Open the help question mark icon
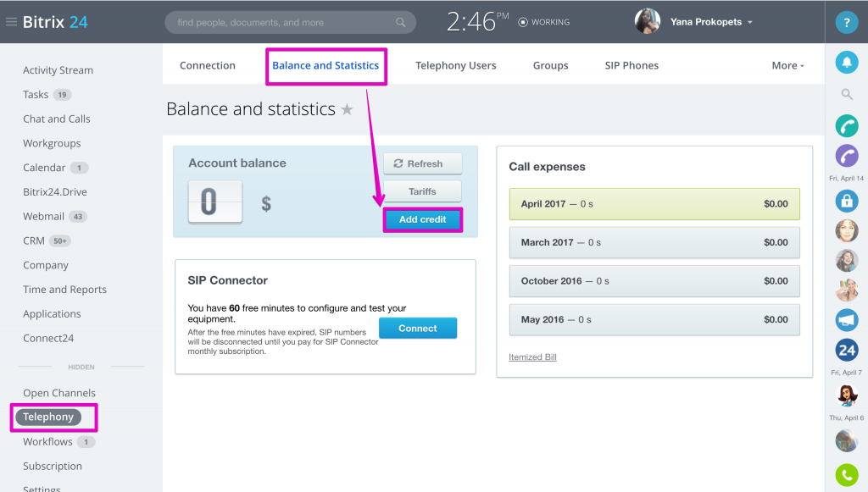The width and height of the screenshot is (868, 492). 847,23
